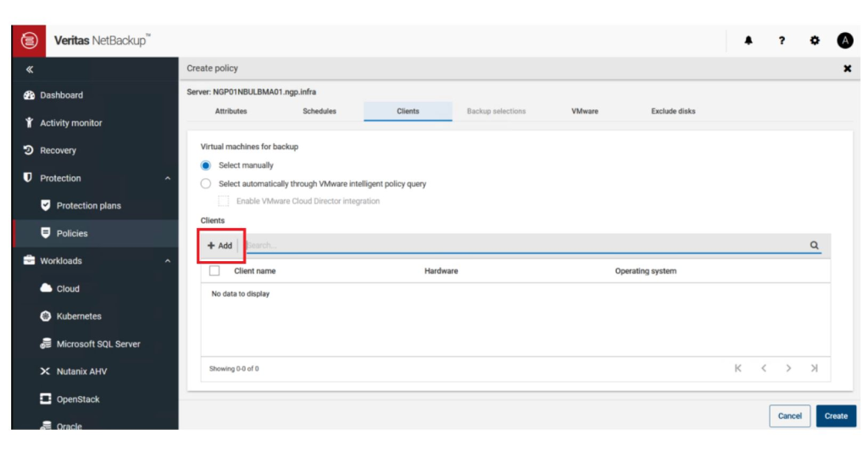The image size is (868, 468).
Task: Go to the next page of clients
Action: pyautogui.click(x=789, y=368)
